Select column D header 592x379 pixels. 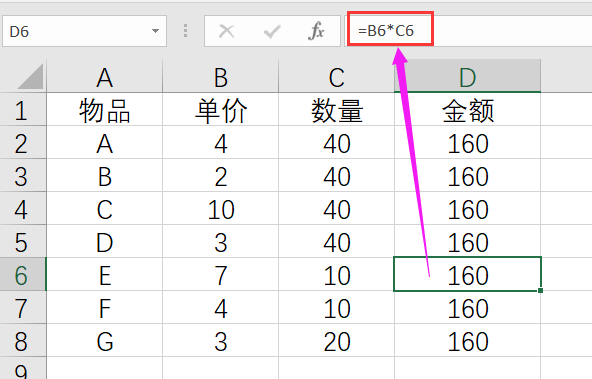click(467, 77)
